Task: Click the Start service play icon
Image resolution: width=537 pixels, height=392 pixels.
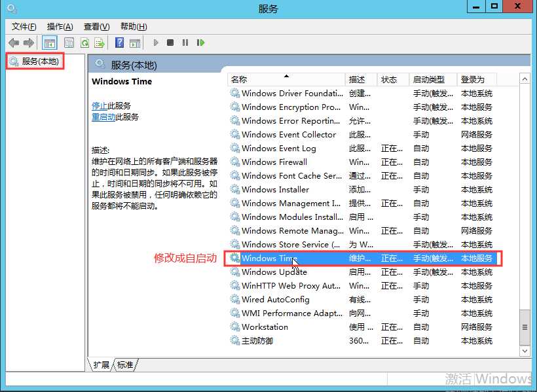Action: pyautogui.click(x=156, y=43)
